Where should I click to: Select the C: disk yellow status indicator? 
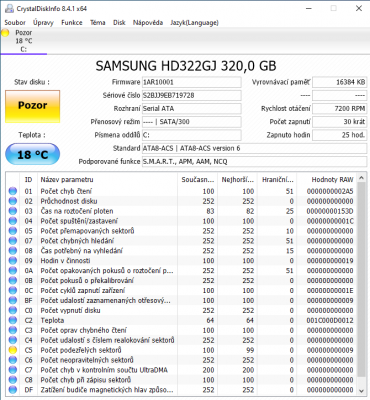5,33
